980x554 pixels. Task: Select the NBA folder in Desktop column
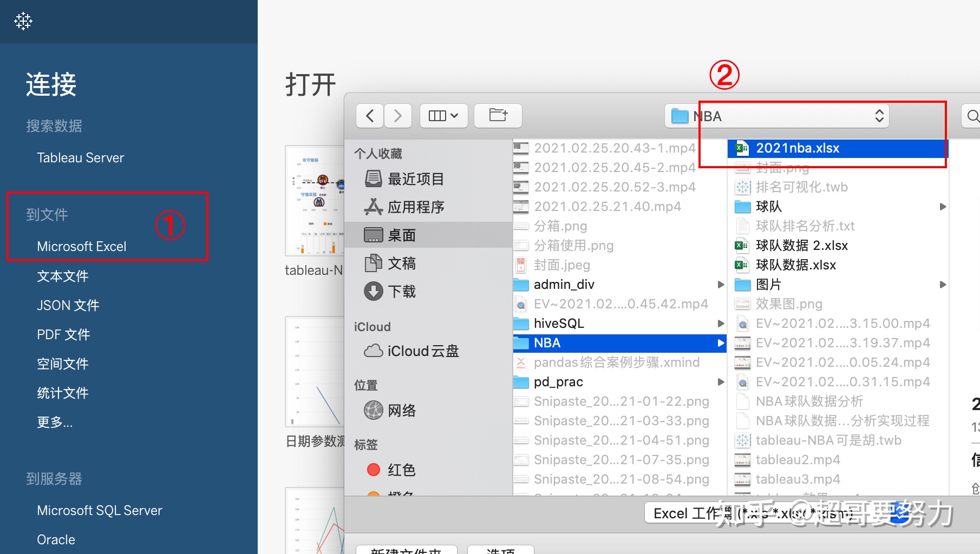(x=618, y=343)
